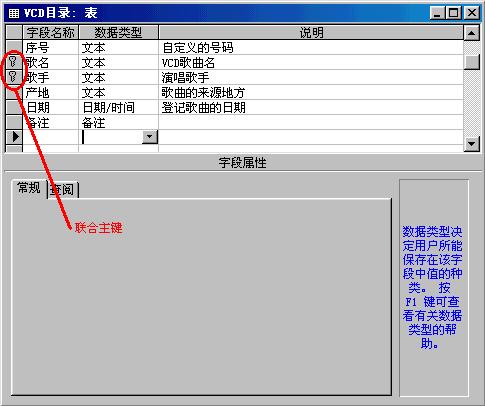Click the scroll up arrow of field list
Screen dimensions: 485x406
point(471,33)
